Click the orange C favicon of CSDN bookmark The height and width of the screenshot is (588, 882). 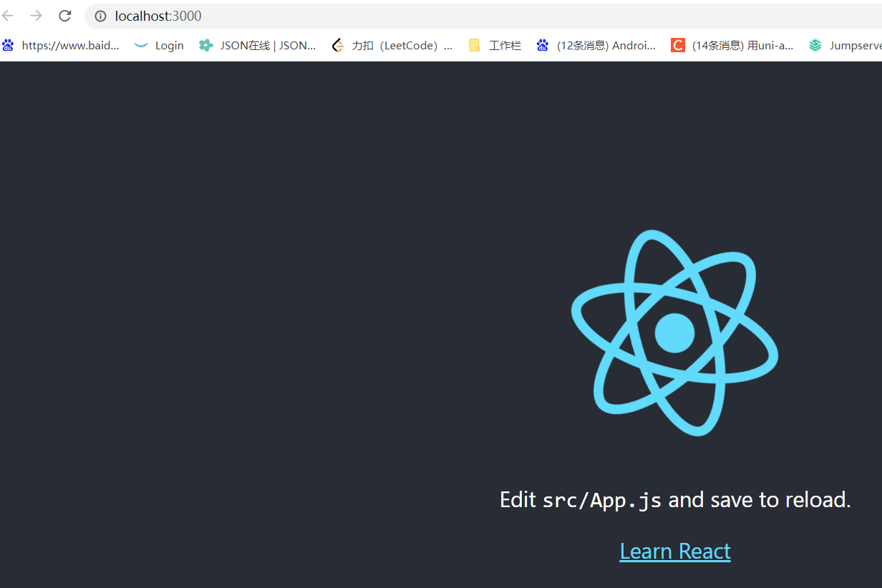coord(677,45)
